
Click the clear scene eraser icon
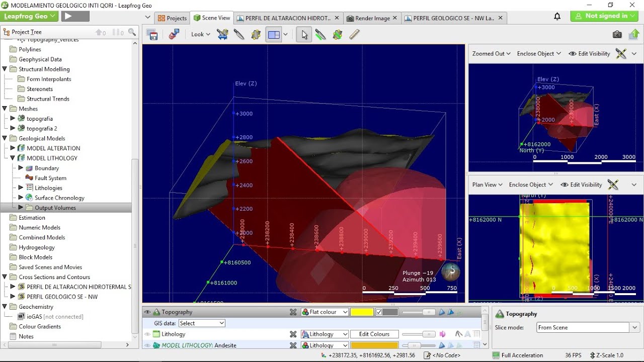[x=174, y=35]
